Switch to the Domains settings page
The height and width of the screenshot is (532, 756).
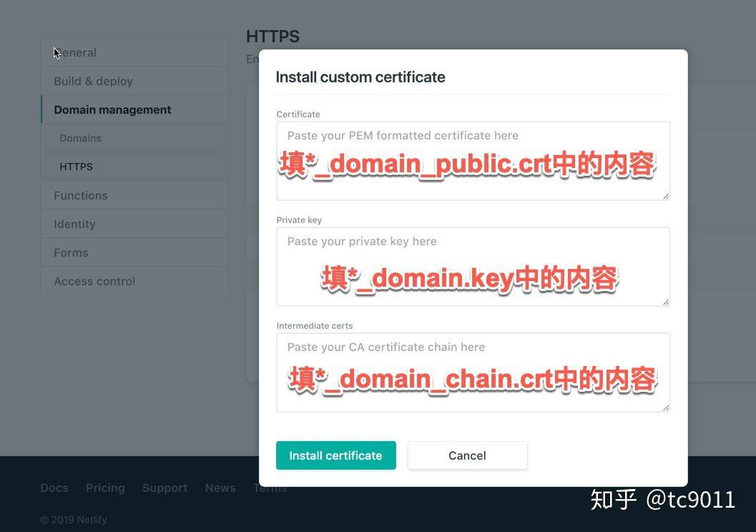tap(80, 138)
